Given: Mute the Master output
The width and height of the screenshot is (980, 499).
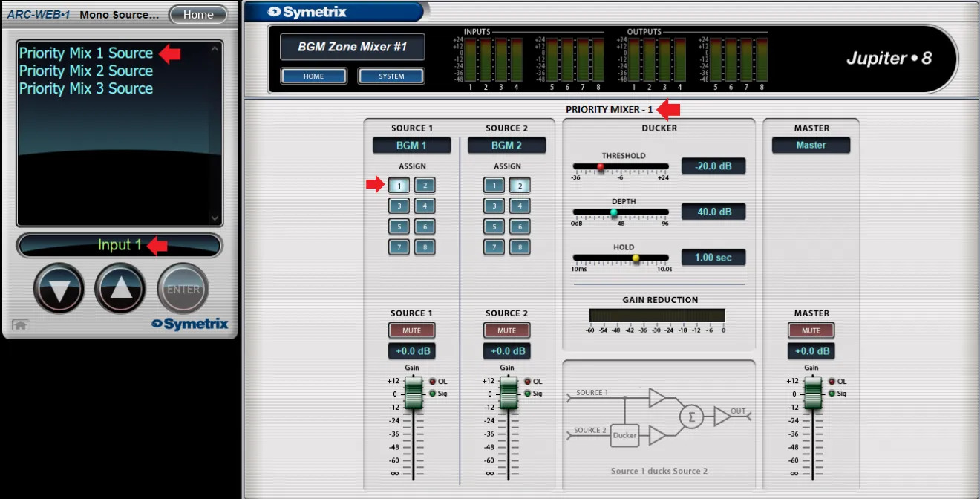Looking at the screenshot, I should (811, 330).
